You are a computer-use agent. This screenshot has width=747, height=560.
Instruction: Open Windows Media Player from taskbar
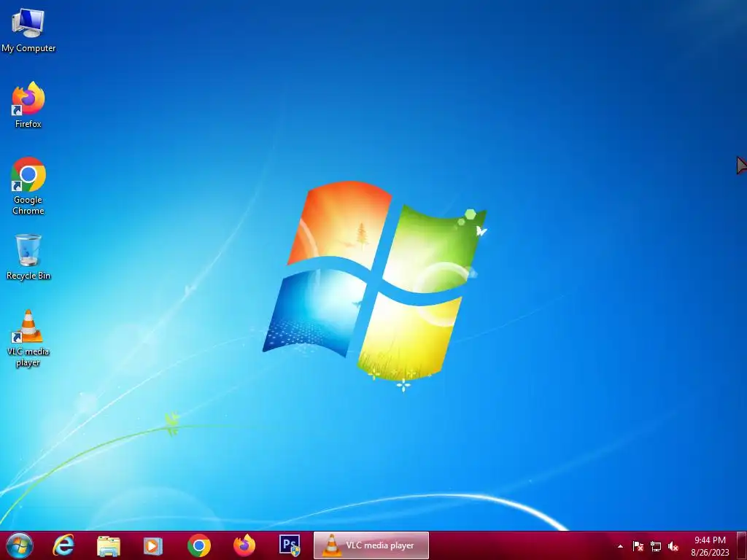pyautogui.click(x=153, y=545)
